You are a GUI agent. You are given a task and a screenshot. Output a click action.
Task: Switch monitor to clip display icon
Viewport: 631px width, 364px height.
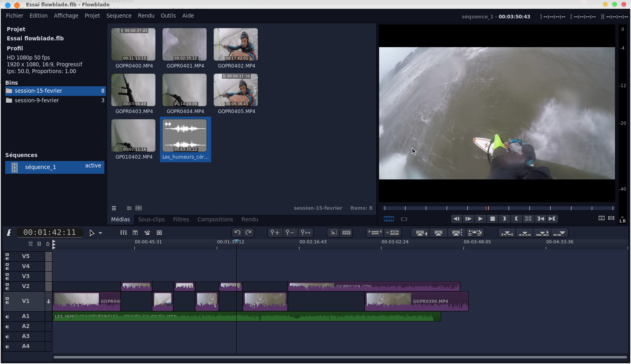(x=404, y=219)
